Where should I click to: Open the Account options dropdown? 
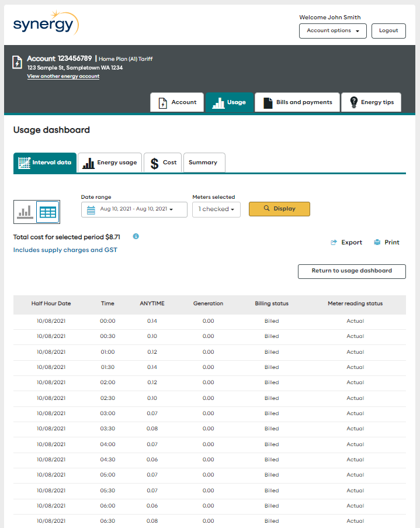[333, 30]
